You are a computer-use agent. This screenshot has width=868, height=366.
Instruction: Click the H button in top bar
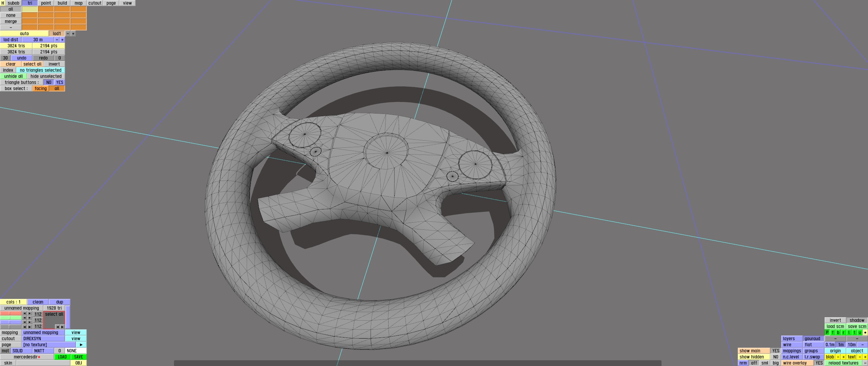3,3
